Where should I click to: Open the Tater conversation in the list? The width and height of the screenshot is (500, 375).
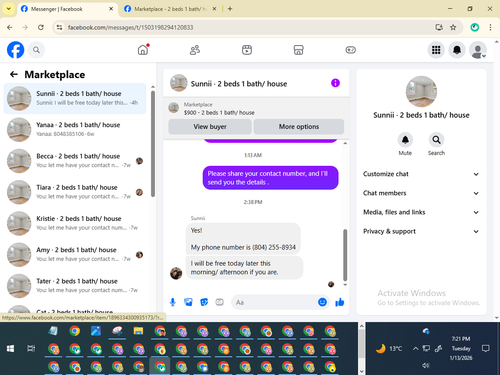[x=75, y=286]
